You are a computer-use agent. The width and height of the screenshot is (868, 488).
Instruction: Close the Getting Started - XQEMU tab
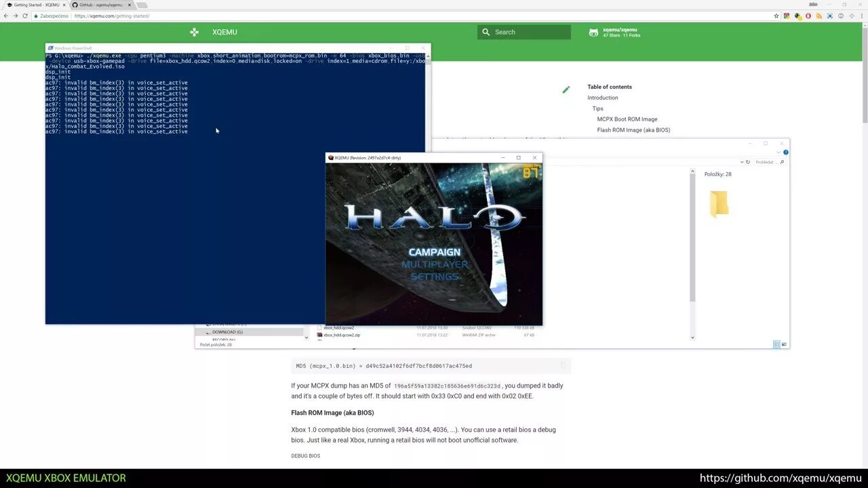point(64,5)
